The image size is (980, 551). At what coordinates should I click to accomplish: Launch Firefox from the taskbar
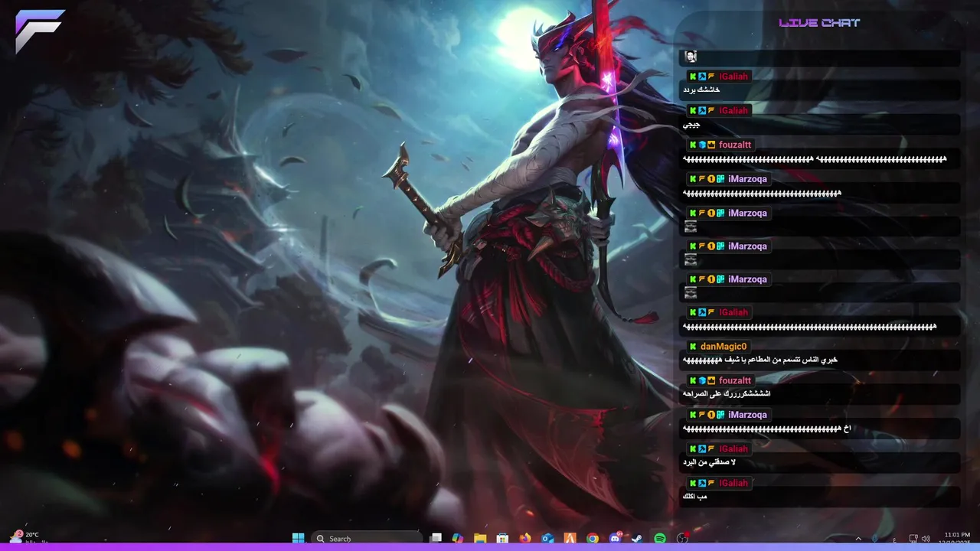(x=524, y=538)
